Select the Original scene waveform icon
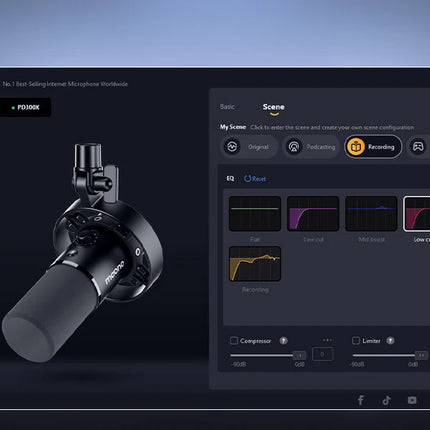Viewport: 430px width, 430px height. tap(232, 146)
